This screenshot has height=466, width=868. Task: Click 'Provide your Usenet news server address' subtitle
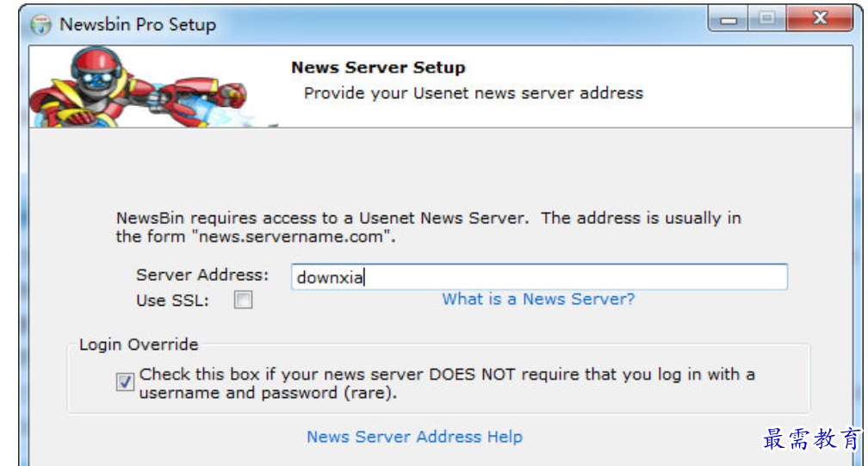coord(474,93)
